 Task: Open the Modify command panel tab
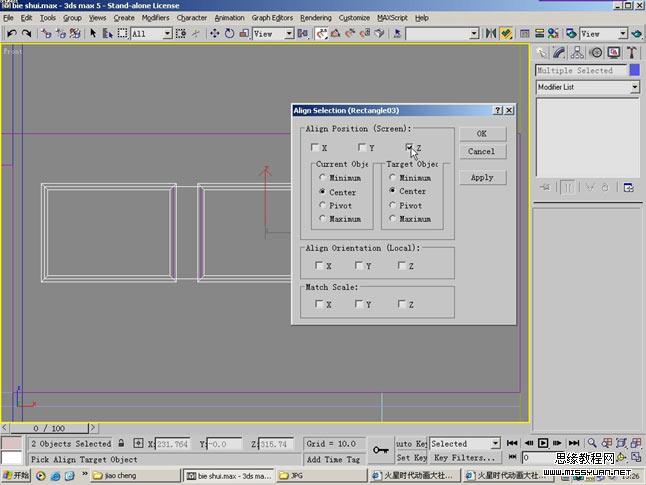tap(559, 52)
